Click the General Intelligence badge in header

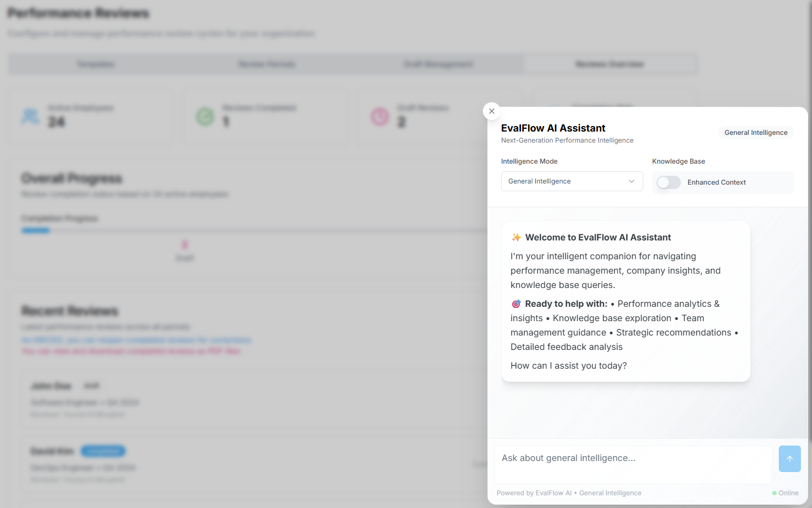pyautogui.click(x=756, y=133)
